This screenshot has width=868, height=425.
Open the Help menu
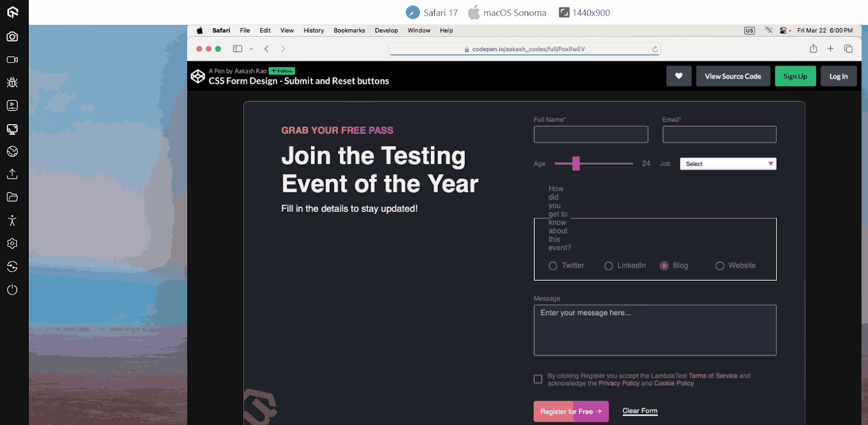click(446, 30)
